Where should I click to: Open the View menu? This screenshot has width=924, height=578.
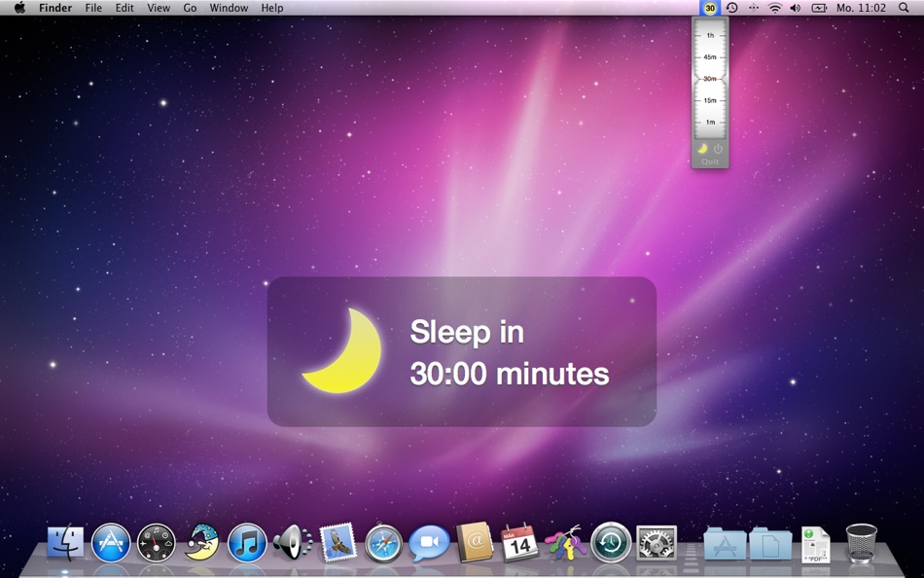[x=159, y=8]
